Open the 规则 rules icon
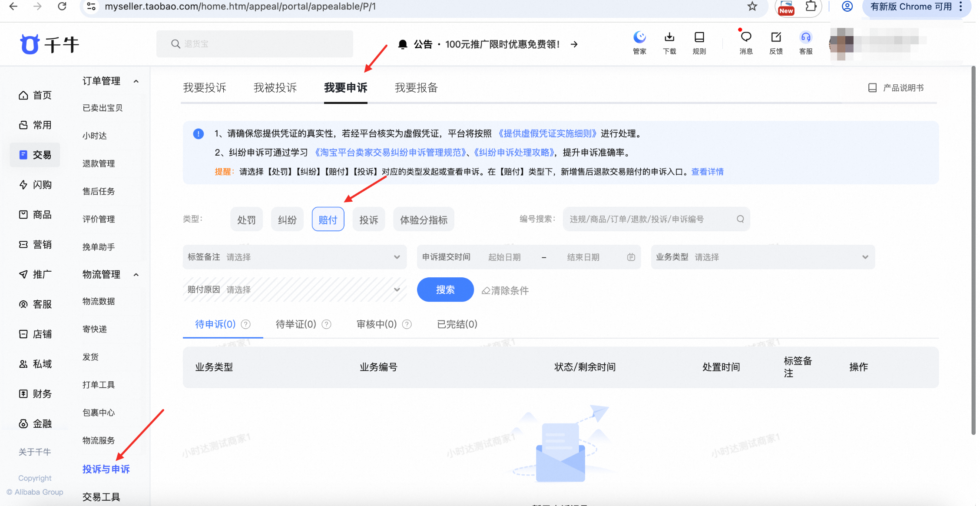 point(699,43)
